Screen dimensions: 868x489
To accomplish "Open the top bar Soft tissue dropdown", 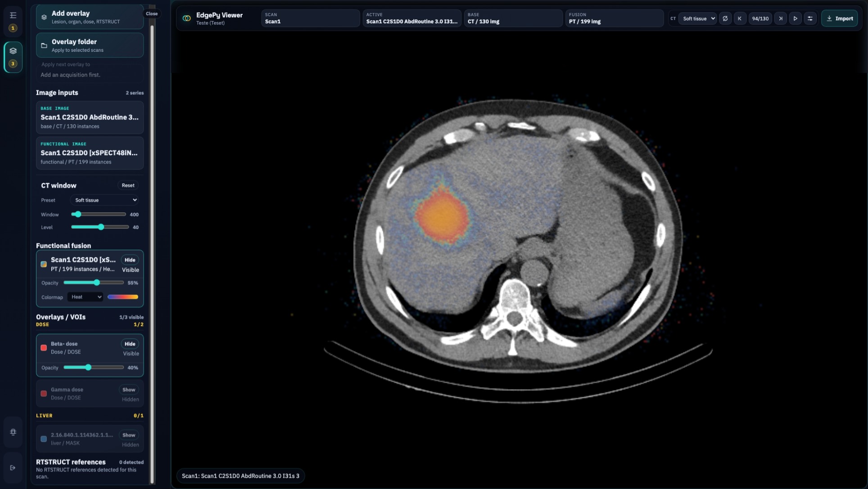I will [697, 18].
